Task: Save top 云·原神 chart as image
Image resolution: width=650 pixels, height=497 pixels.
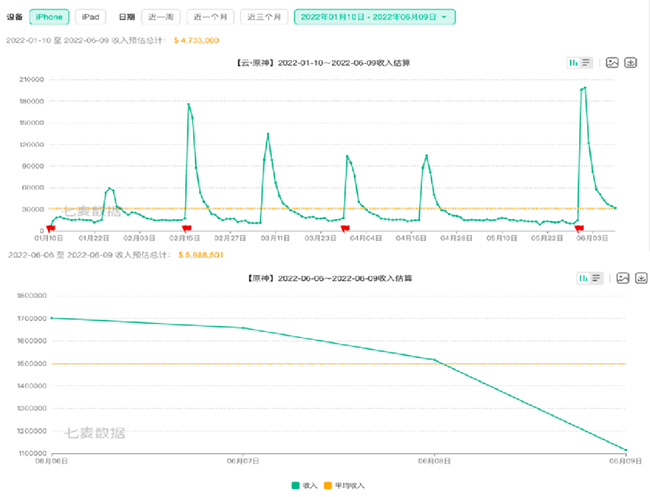Action: point(612,63)
